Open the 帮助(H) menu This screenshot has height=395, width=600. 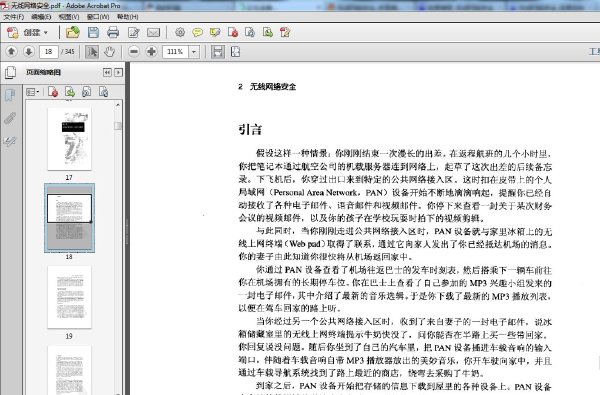pos(127,17)
